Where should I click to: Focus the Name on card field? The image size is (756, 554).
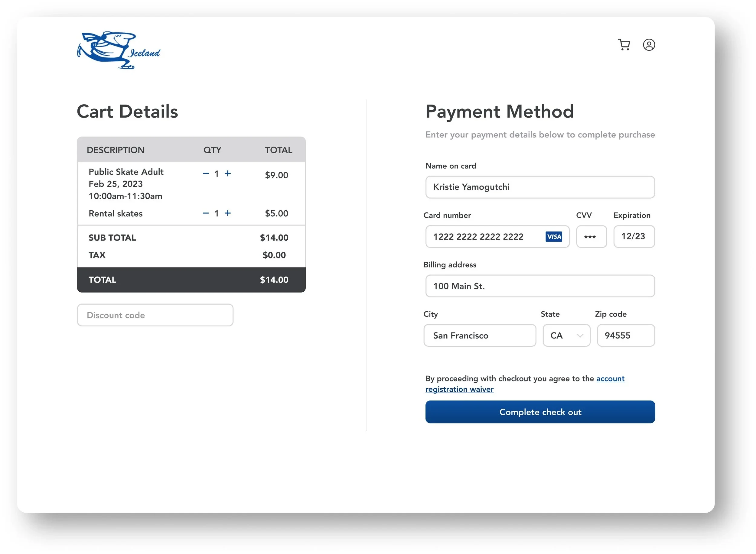pos(540,187)
